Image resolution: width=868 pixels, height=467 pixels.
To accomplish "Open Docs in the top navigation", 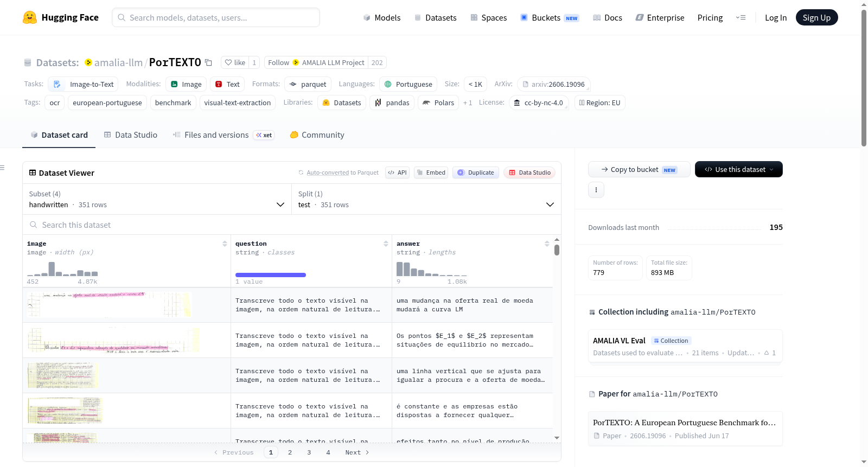I will coord(608,17).
